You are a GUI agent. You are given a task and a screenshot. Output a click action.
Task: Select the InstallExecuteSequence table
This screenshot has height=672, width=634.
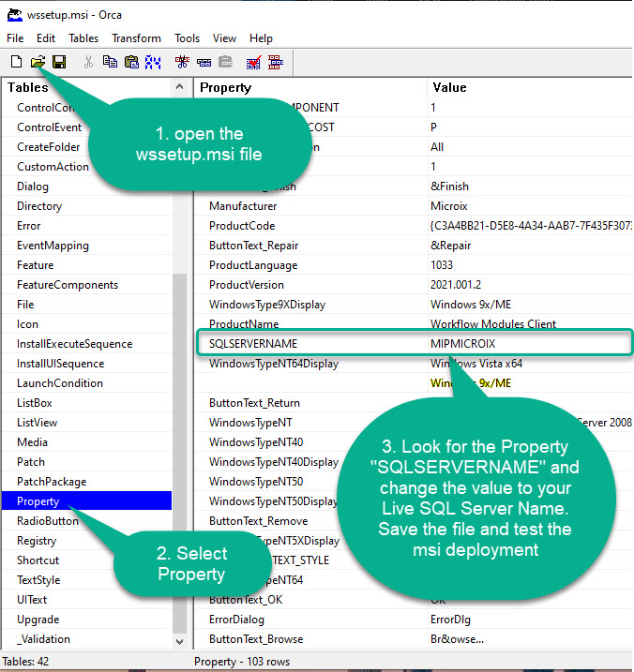coord(74,344)
